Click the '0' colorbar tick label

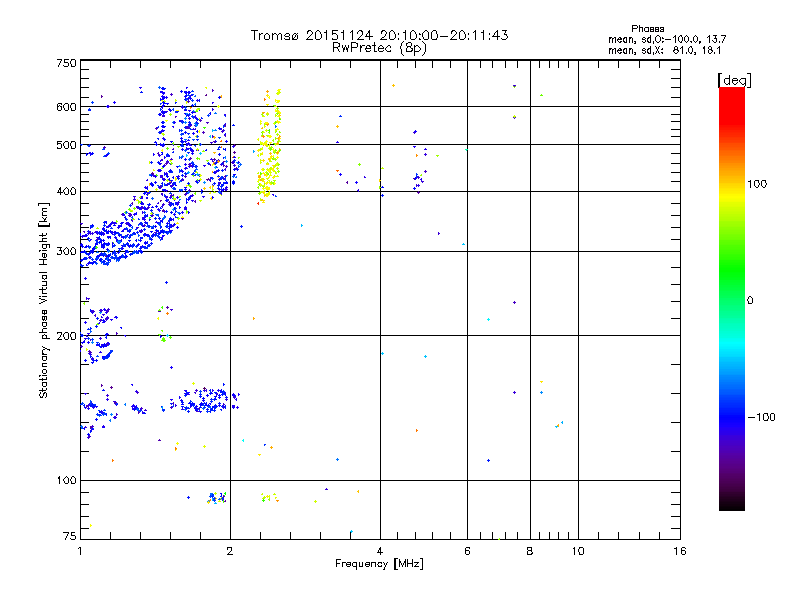750,301
